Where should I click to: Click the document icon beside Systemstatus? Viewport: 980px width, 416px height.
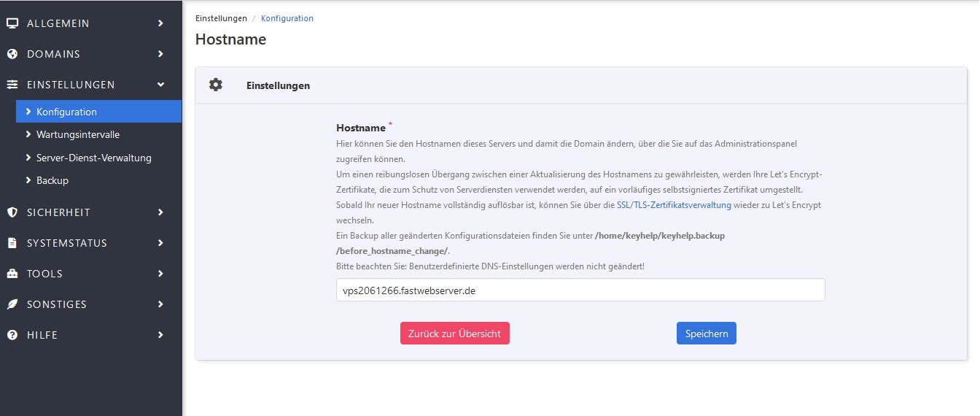(x=12, y=243)
